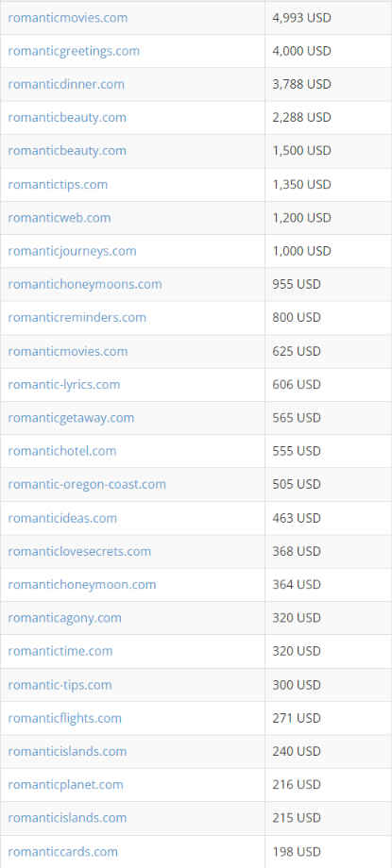Open the romanticweb.com link
This screenshot has width=392, height=868.
pyautogui.click(x=60, y=218)
